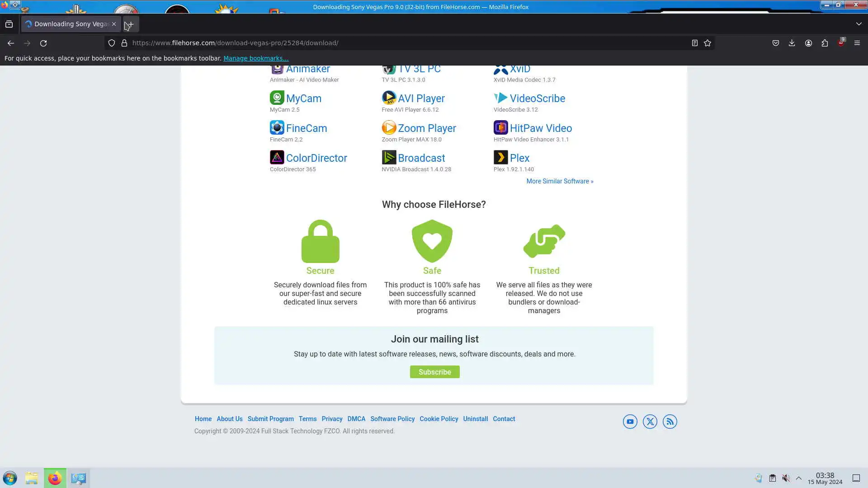The height and width of the screenshot is (488, 868).
Task: Click the green Subscribe button
Action: (x=434, y=372)
